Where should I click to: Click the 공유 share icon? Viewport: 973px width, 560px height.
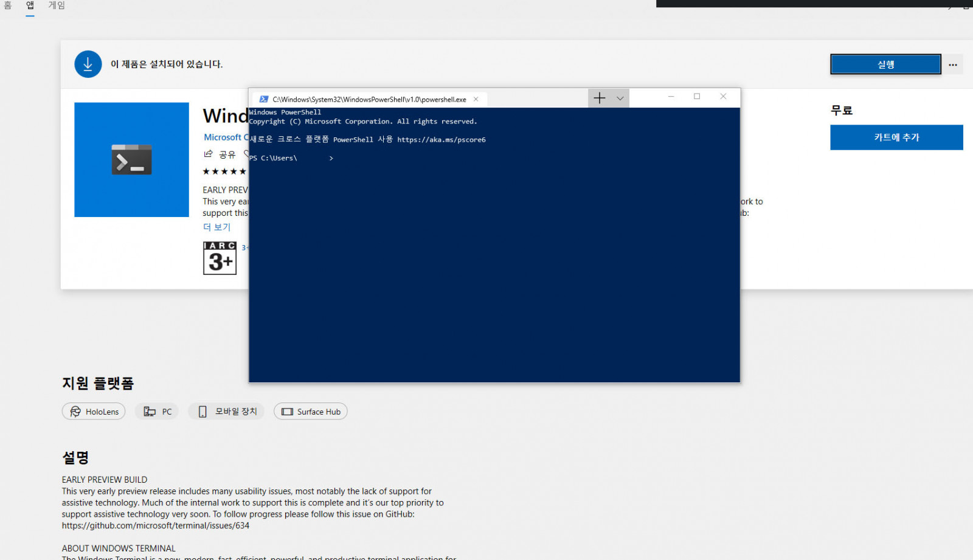[209, 154]
